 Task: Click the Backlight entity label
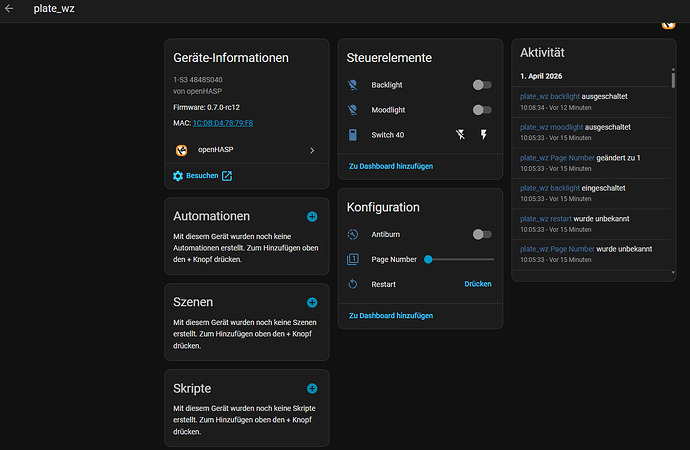[387, 85]
